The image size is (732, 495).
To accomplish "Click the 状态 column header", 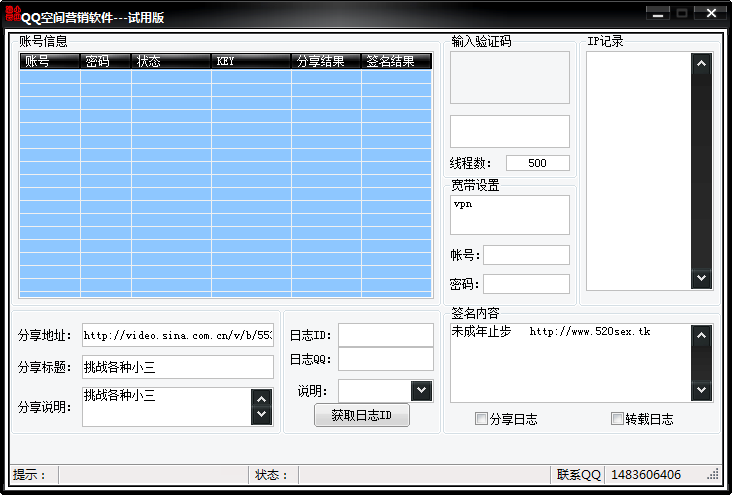I will click(171, 61).
